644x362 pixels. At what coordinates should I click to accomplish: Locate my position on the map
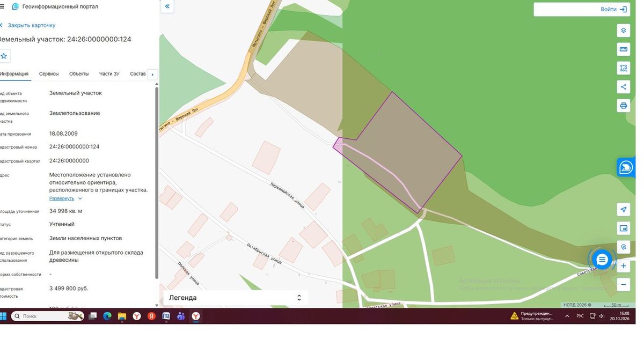[x=623, y=210]
